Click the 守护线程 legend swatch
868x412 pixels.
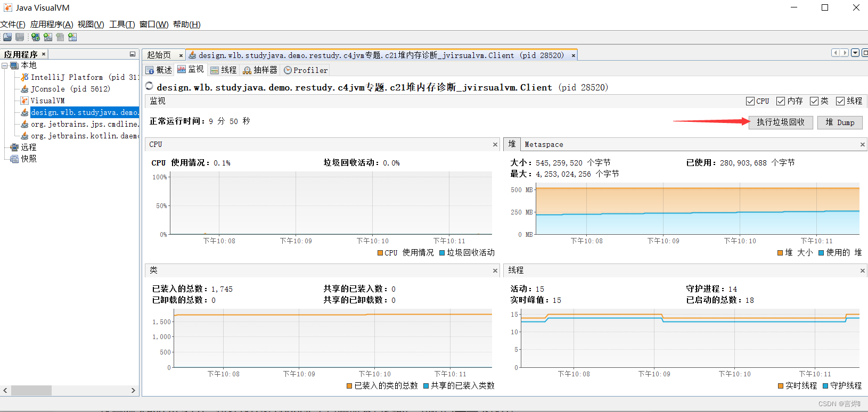coord(825,386)
